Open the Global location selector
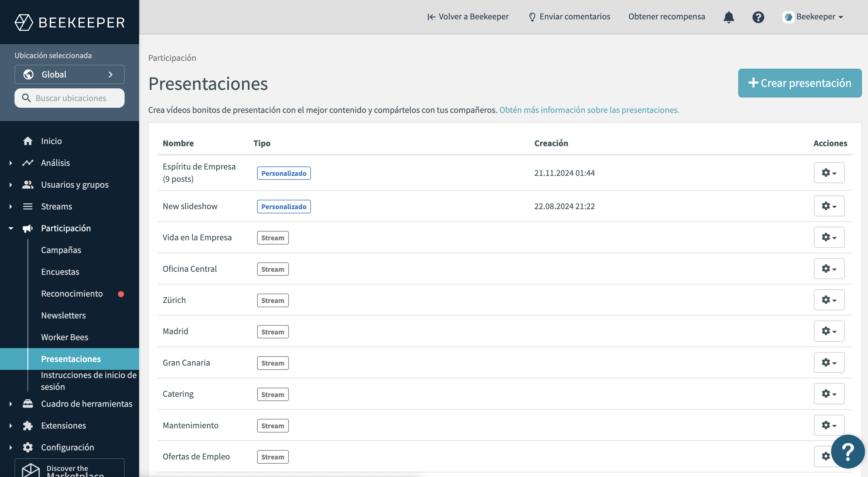Viewport: 868px width, 477px height. [70, 74]
